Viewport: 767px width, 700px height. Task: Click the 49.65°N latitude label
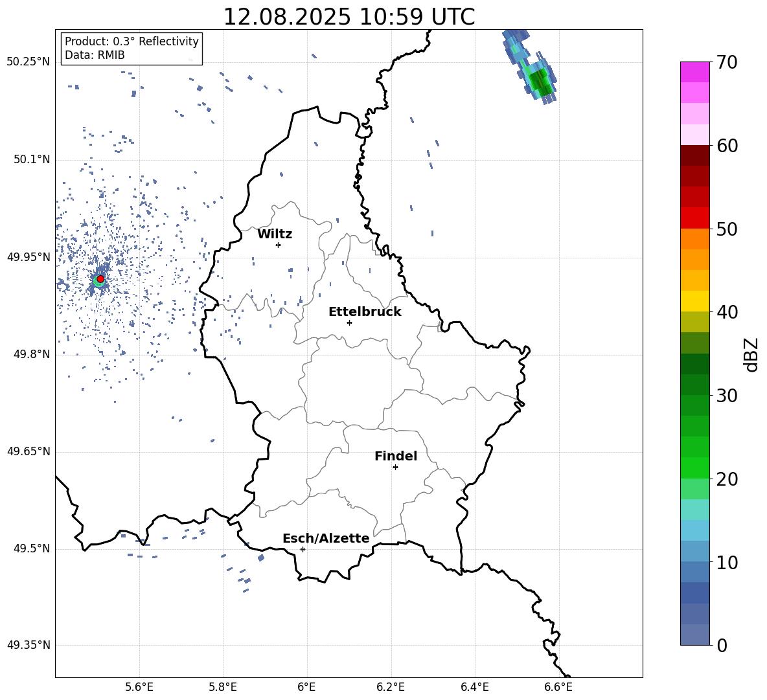click(28, 451)
